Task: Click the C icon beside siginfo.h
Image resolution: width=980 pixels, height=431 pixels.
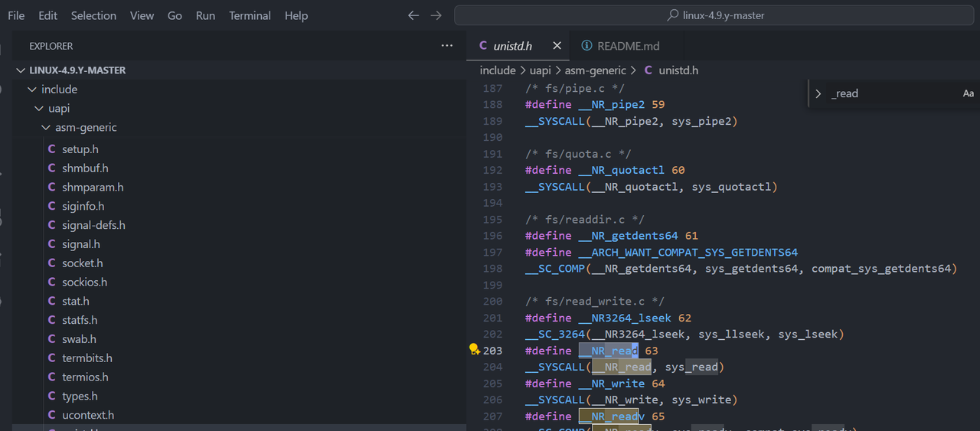Action: pos(52,206)
